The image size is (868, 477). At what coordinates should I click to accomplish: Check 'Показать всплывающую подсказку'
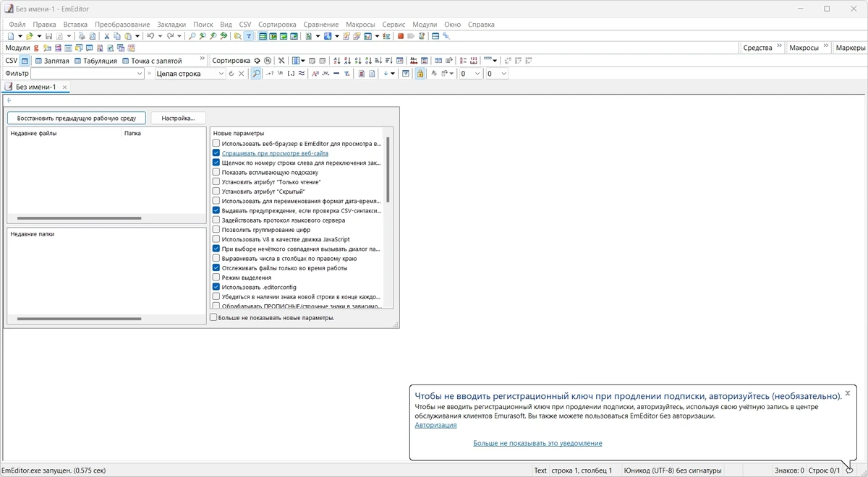(x=216, y=172)
